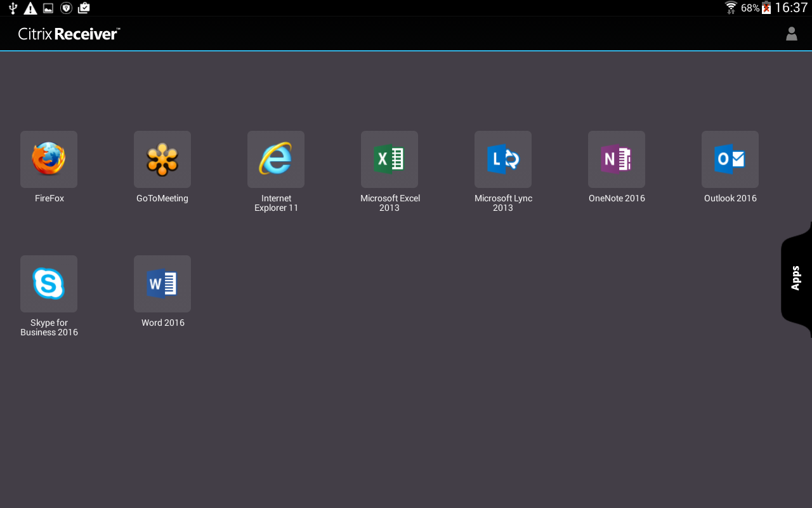Open the user account profile icon
The height and width of the screenshot is (508, 812).
(792, 34)
